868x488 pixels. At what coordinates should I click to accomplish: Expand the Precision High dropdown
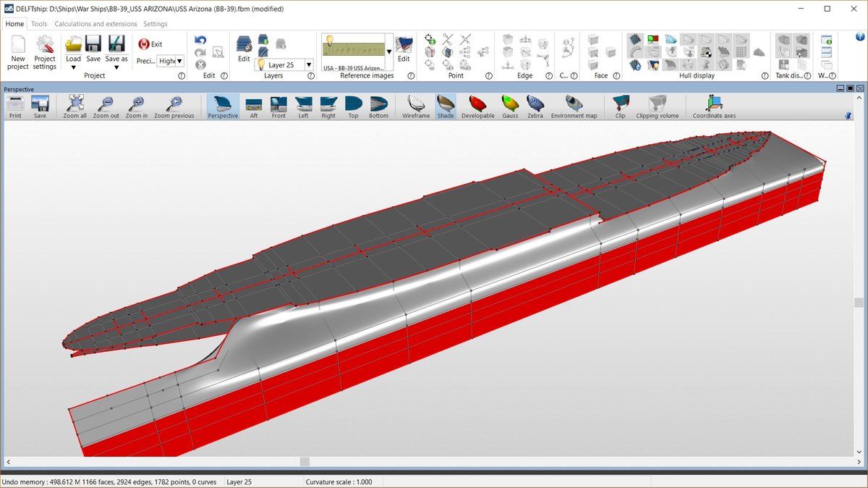[179, 62]
